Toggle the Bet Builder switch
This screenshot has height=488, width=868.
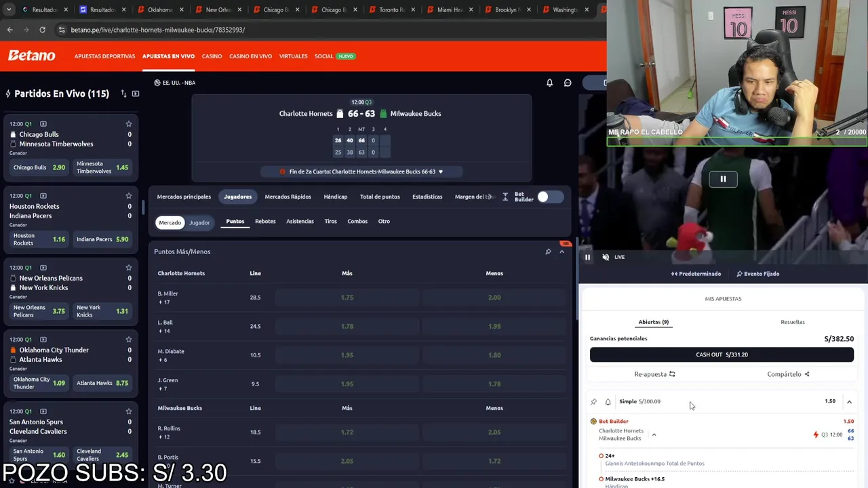[550, 197]
